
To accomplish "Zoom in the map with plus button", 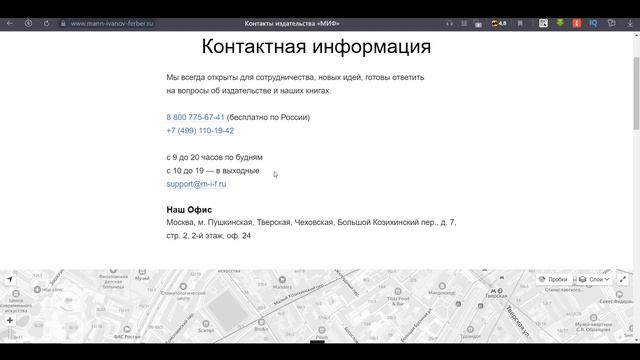I will point(10,320).
